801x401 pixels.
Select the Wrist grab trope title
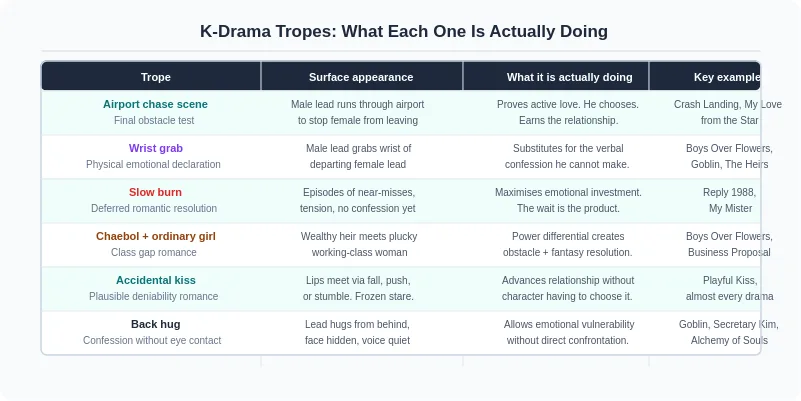(x=155, y=148)
